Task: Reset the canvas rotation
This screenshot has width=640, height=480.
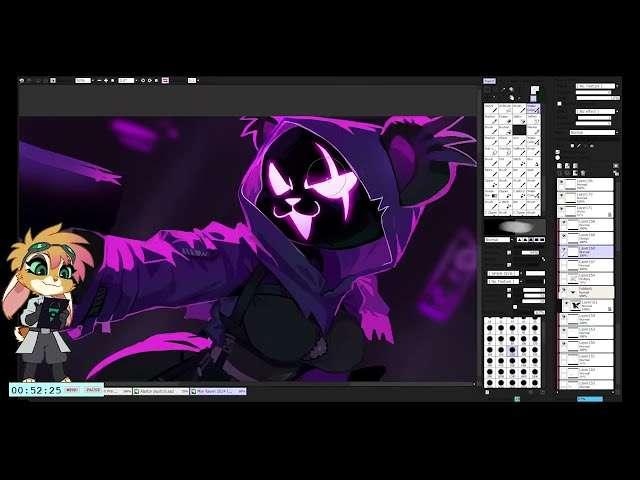Action: tap(156, 80)
